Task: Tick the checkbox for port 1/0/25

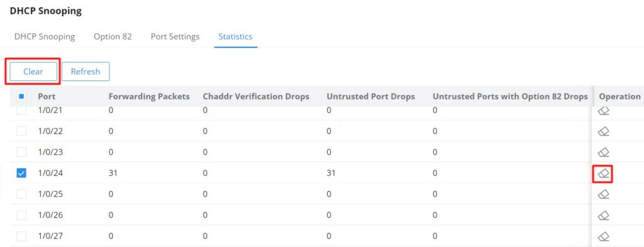Action: (21, 194)
